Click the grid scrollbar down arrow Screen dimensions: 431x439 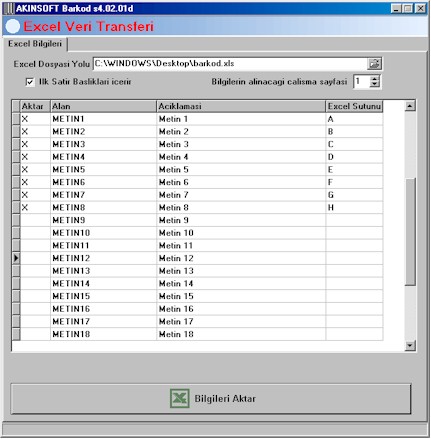pos(410,346)
